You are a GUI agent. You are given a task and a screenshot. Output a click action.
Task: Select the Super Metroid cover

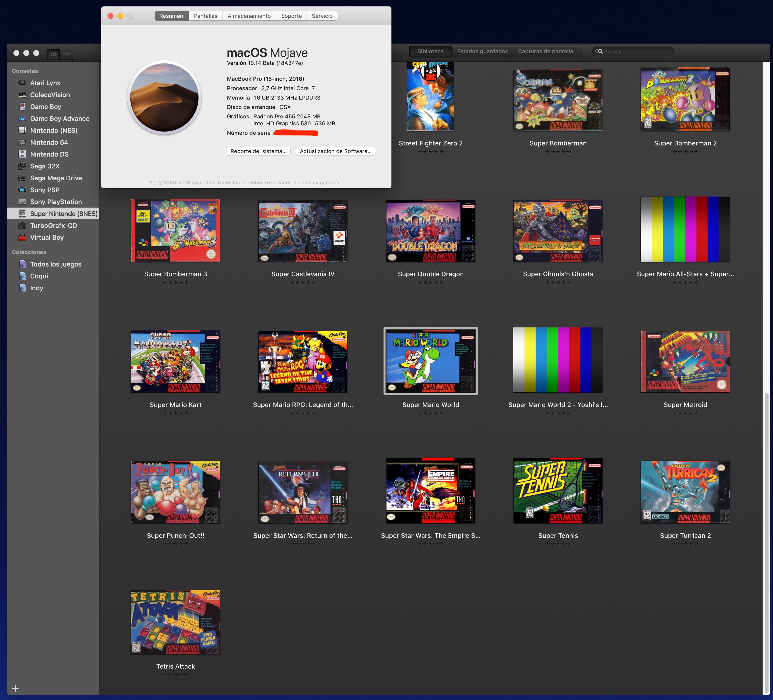[685, 361]
